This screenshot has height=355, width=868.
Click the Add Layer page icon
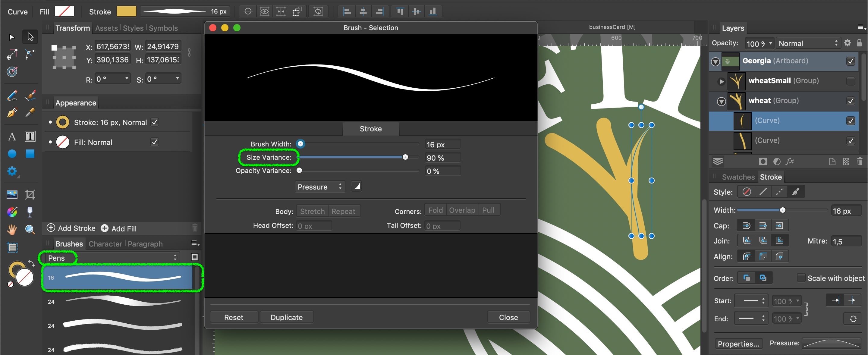[x=832, y=162]
